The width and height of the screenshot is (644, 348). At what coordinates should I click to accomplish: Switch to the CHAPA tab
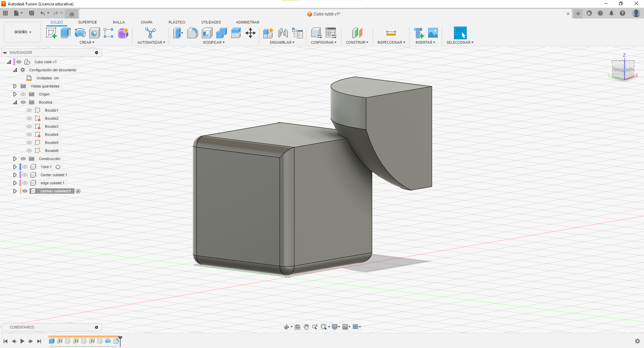[x=146, y=22]
